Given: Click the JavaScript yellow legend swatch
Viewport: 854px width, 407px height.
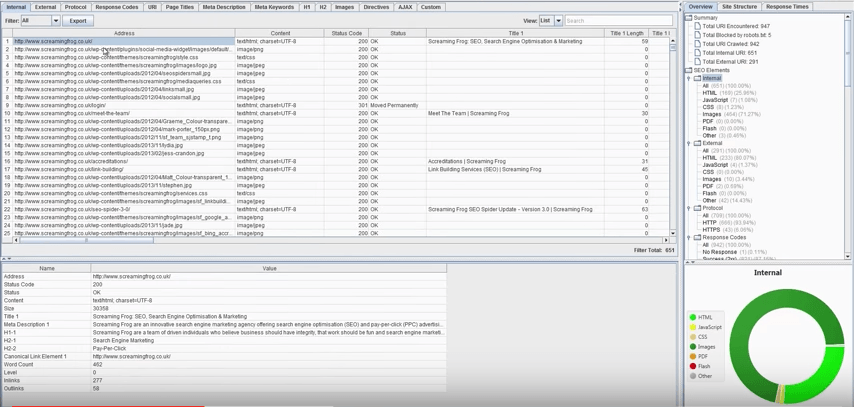Looking at the screenshot, I should pos(693,327).
